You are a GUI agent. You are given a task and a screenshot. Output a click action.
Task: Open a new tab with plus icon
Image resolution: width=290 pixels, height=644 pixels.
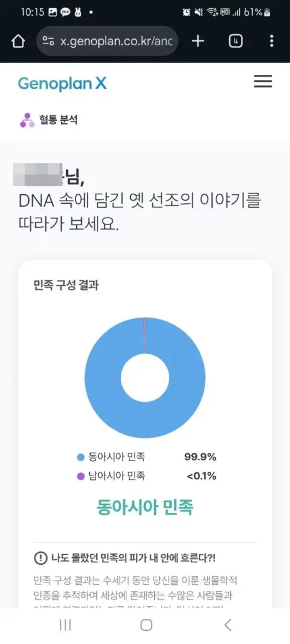(x=198, y=41)
